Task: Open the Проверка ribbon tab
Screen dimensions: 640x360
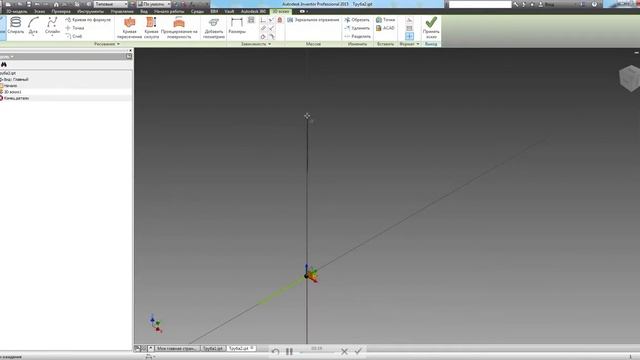Action: pos(61,11)
